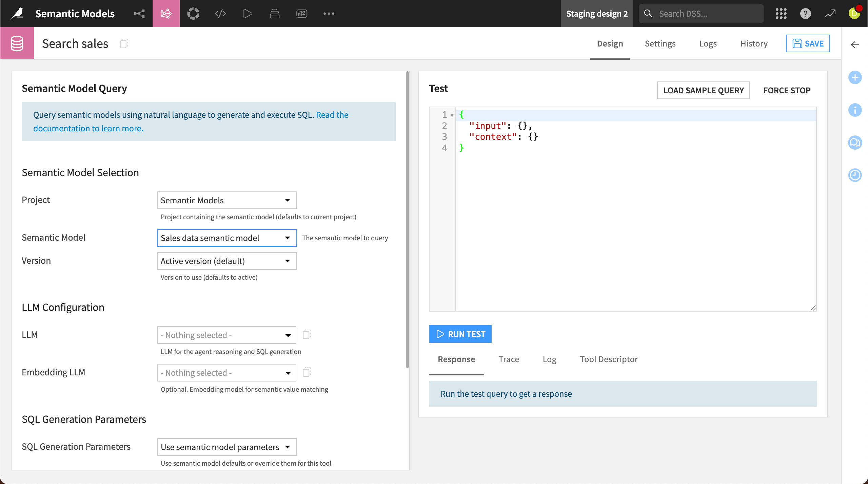Switch to the Settings tab
This screenshot has height=484, width=868.
point(660,43)
